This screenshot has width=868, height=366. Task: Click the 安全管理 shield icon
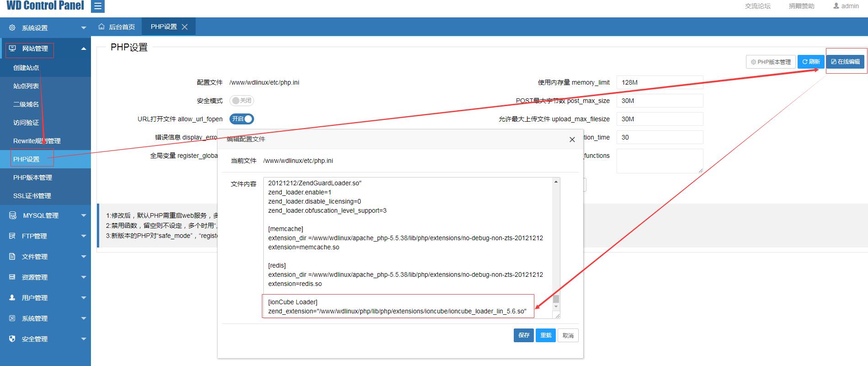12,339
